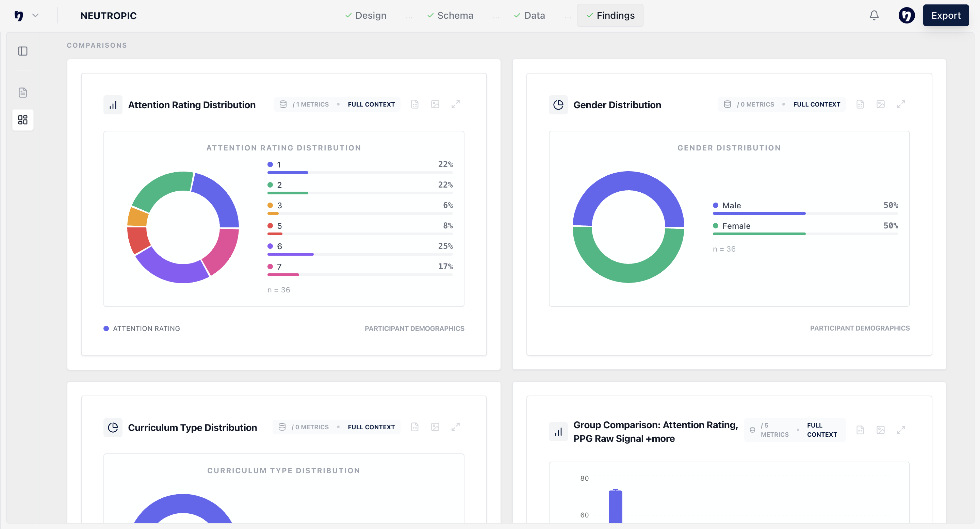980x529 pixels.
Task: Open the workspace dropdown next to the logo
Action: (x=35, y=16)
